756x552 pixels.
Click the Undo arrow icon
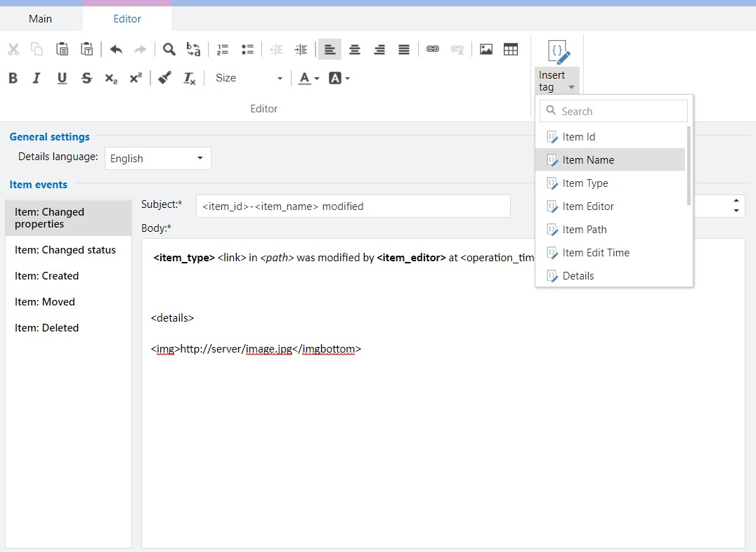click(116, 49)
